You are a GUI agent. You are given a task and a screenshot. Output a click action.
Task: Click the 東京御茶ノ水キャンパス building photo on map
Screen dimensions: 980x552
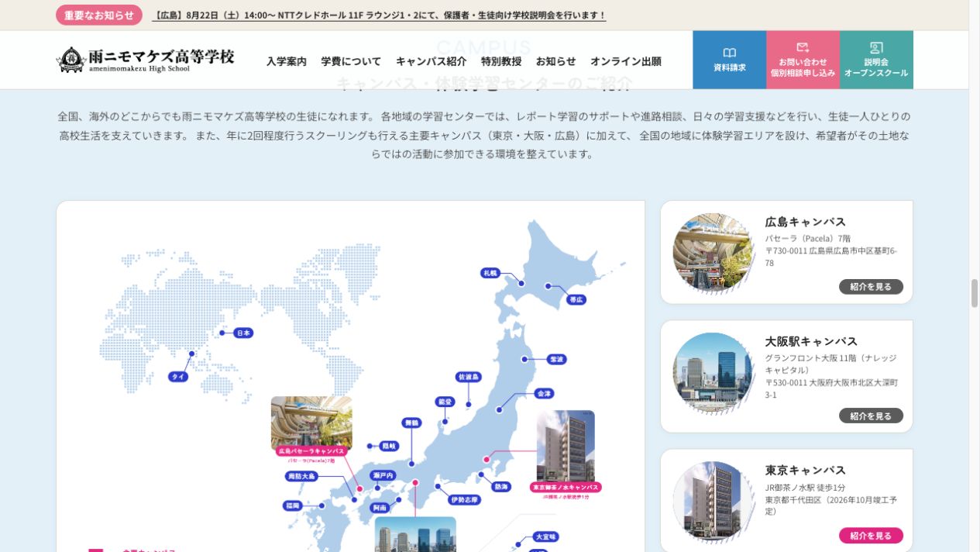click(x=566, y=446)
